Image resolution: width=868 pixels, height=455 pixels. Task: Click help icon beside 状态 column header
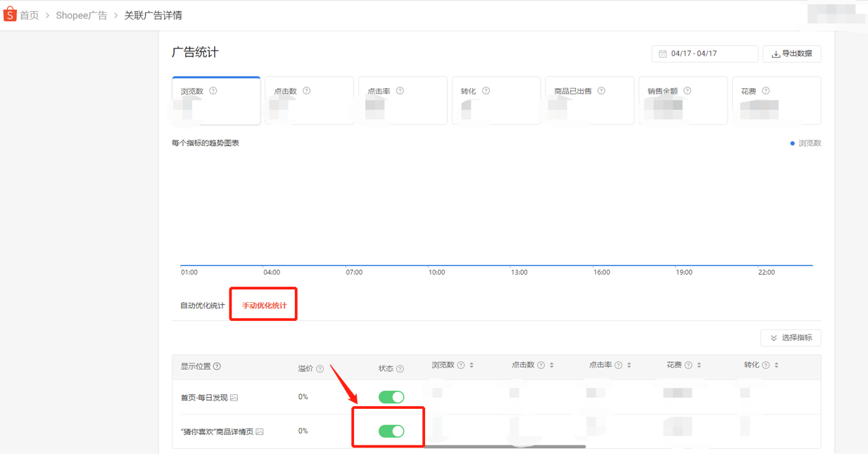click(x=400, y=369)
